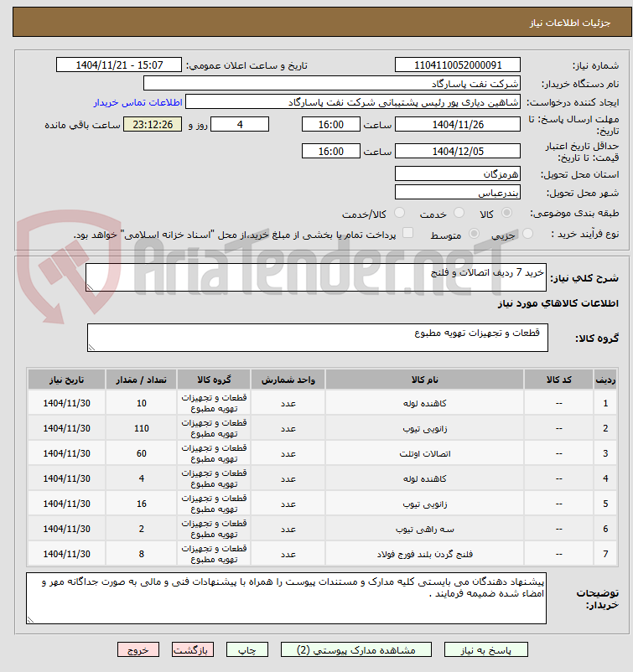Click کاهنده لوله in row 1
This screenshot has width=633, height=672.
424,403
